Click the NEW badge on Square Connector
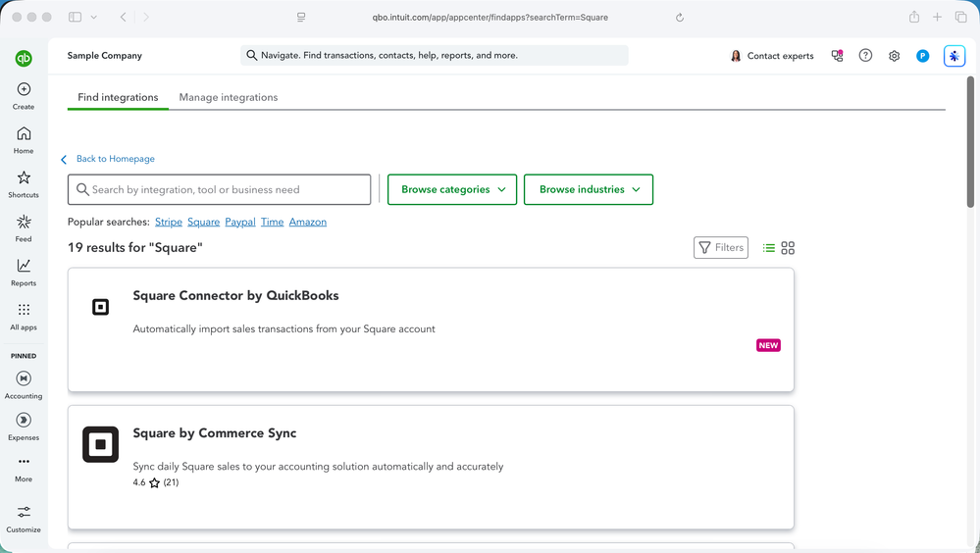This screenshot has height=553, width=980. [x=768, y=345]
